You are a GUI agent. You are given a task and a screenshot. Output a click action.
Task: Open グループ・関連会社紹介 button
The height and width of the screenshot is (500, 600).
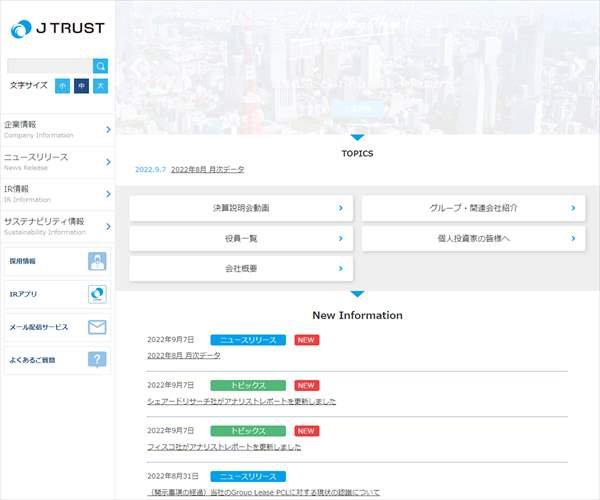click(x=473, y=208)
